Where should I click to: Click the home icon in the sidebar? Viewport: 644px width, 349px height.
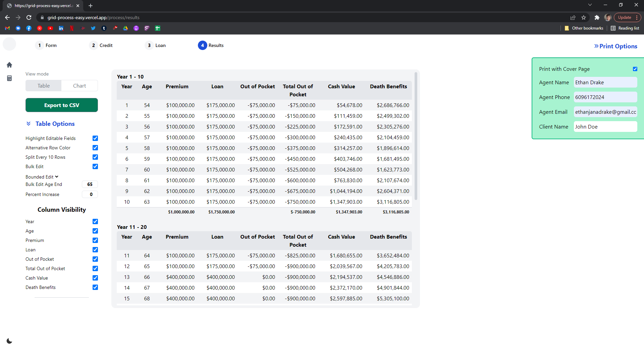(x=9, y=65)
